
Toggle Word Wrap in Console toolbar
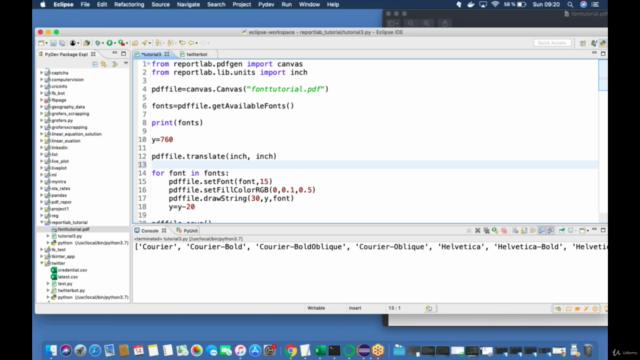click(533, 231)
